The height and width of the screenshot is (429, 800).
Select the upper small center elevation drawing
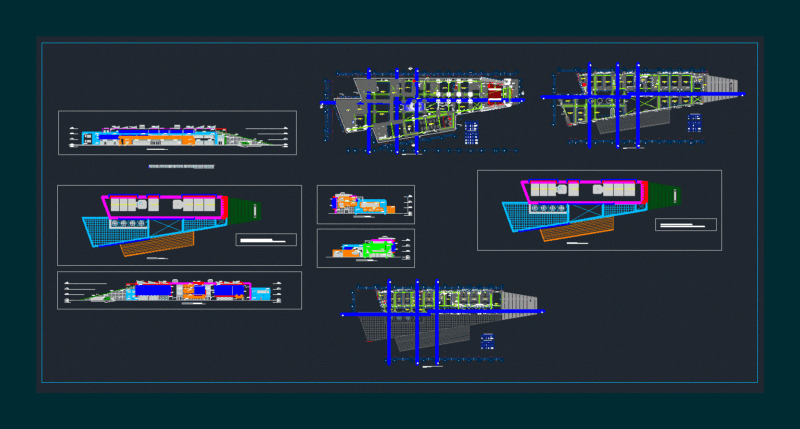point(366,205)
